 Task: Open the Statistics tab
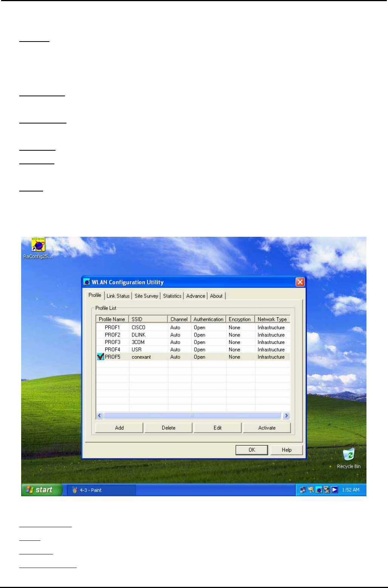coord(172,296)
